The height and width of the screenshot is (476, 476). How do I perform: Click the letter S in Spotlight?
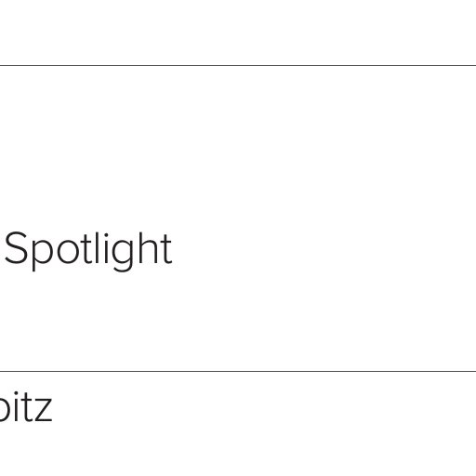pyautogui.click(x=16, y=248)
